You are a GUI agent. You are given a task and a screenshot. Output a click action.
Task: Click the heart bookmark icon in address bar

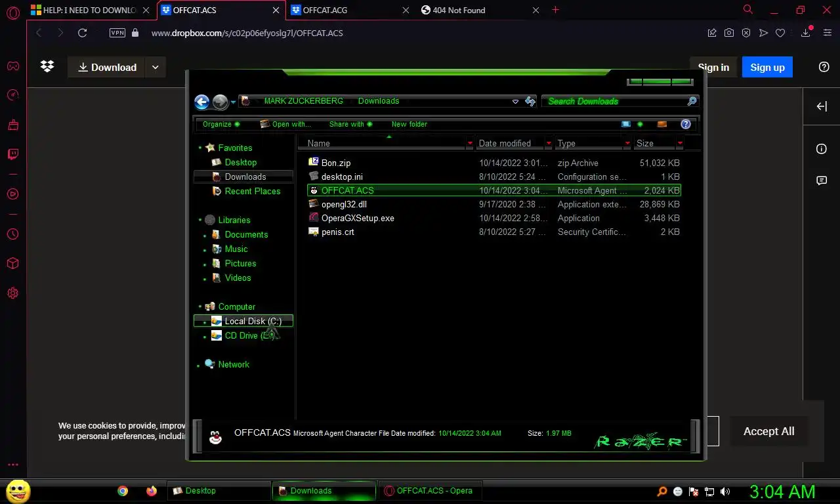coord(780,33)
